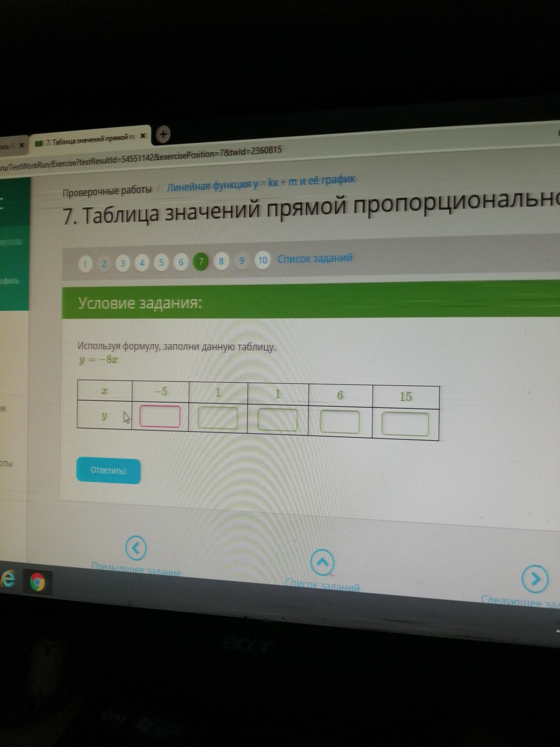560x747 pixels.
Task: Jump to exercise number 5
Action: pyautogui.click(x=161, y=262)
